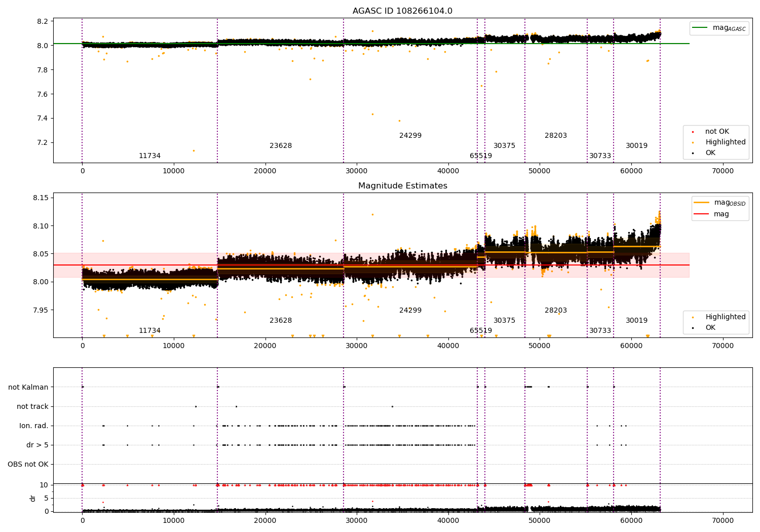Click the green mag AGASC legend line
The image size is (760, 532).
(x=700, y=28)
